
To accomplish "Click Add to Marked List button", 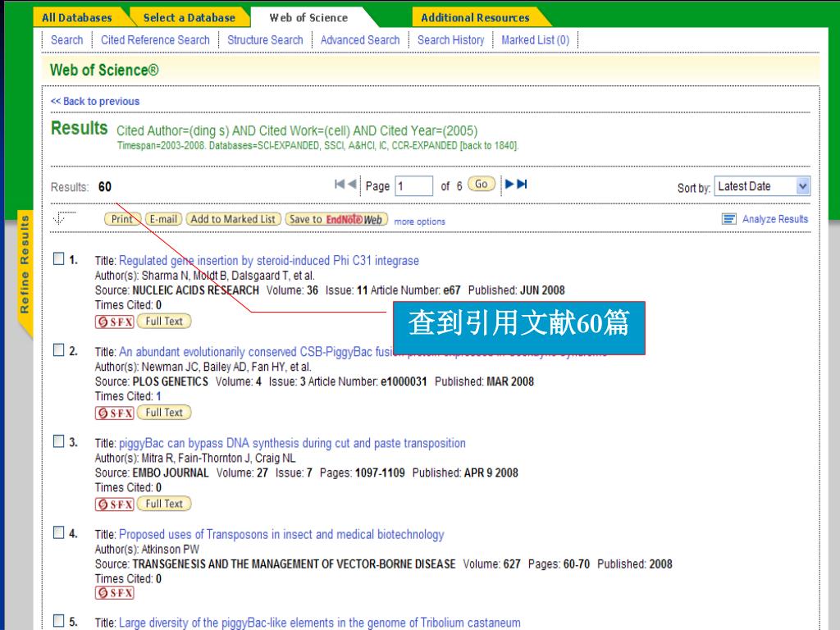I will 233,219.
